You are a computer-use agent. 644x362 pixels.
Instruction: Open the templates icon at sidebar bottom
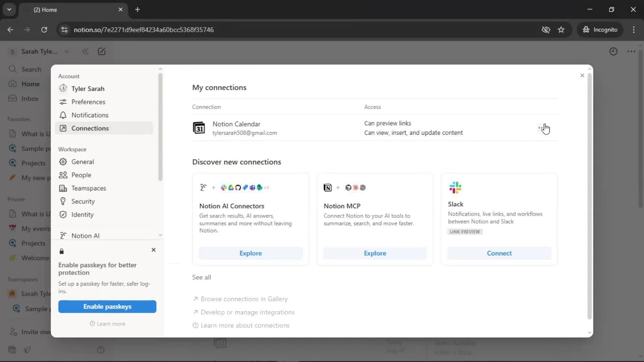12,350
